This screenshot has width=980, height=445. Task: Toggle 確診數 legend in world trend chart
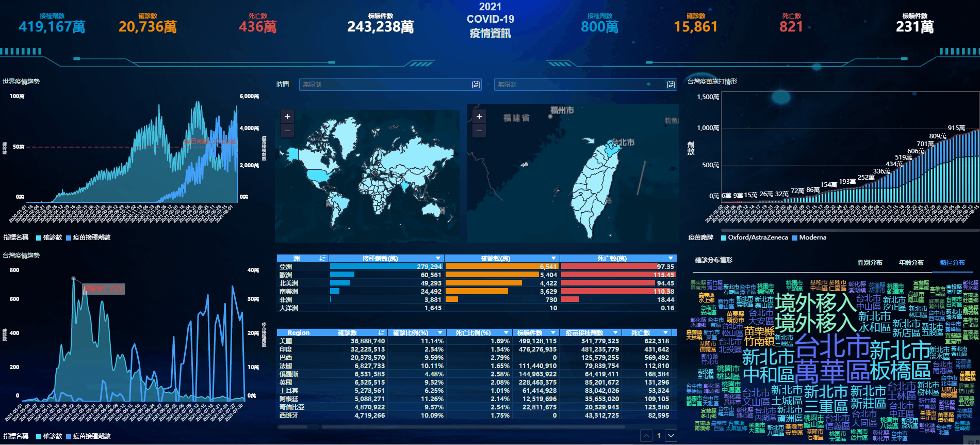click(49, 237)
